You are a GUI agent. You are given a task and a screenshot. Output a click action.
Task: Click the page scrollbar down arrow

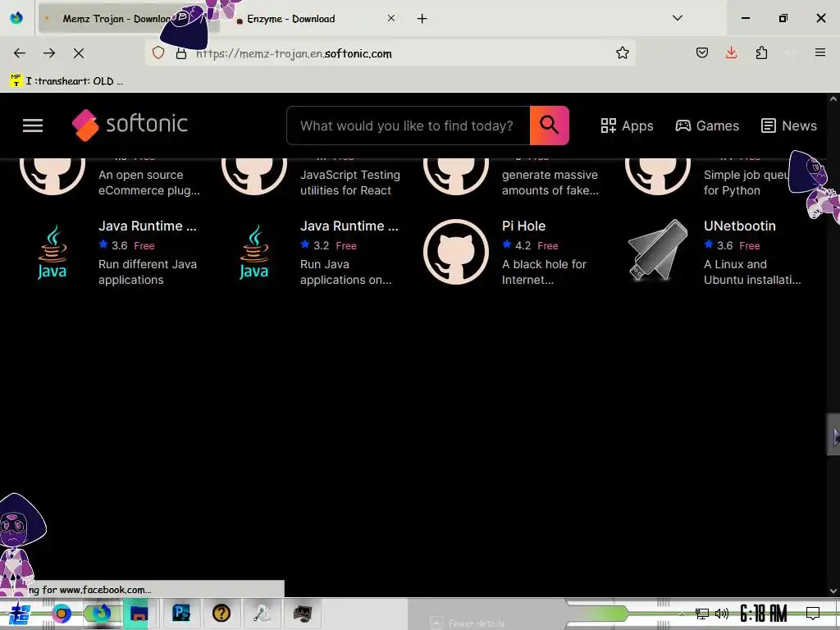pyautogui.click(x=833, y=591)
